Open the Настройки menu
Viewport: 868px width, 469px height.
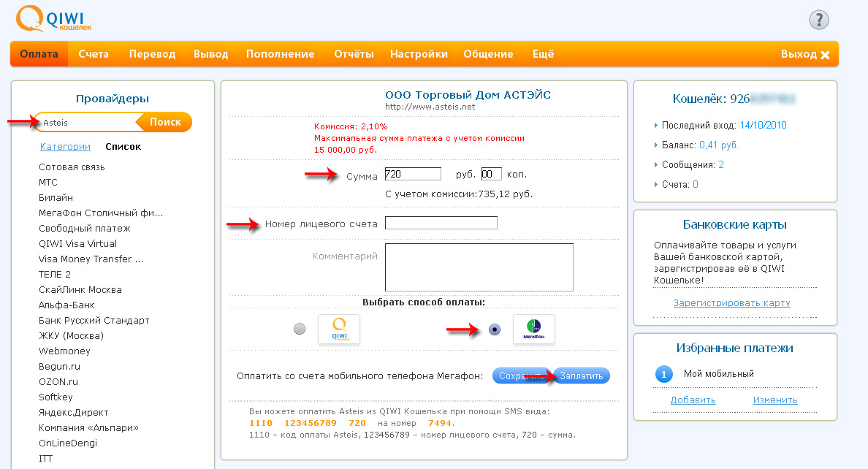point(419,54)
